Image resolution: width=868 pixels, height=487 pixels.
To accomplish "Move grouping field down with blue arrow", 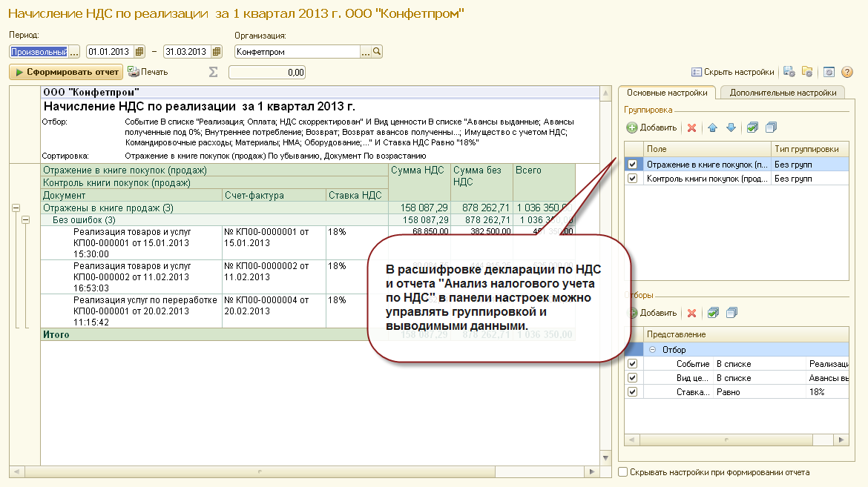I will pos(731,127).
